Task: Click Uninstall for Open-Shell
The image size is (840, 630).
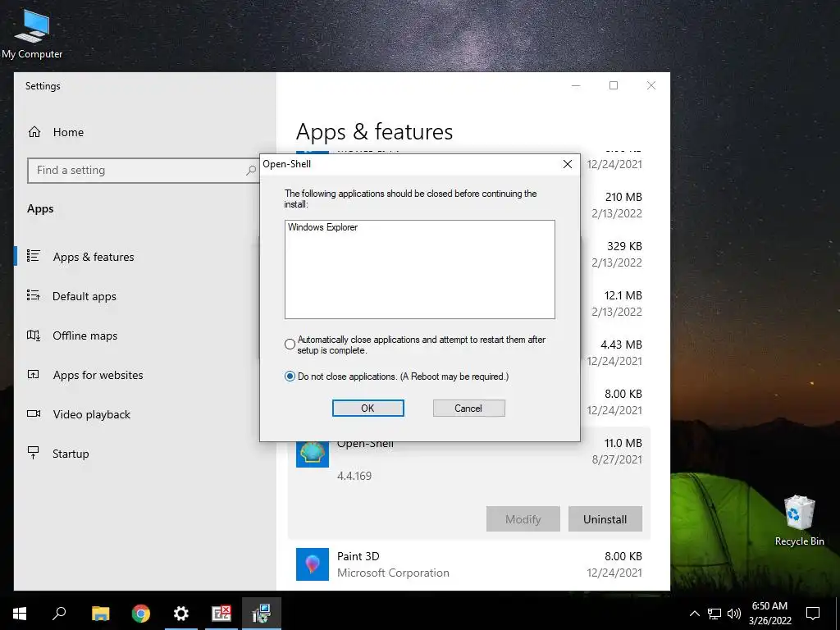Action: point(605,519)
